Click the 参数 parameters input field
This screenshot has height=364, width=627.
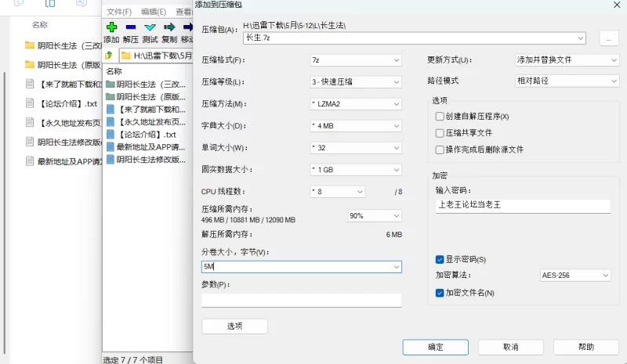pos(301,300)
